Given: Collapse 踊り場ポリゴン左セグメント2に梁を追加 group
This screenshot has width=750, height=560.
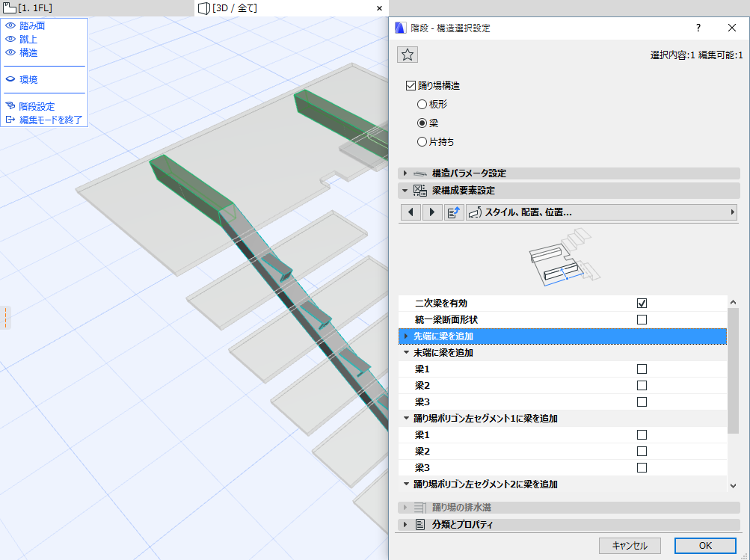Looking at the screenshot, I should click(x=406, y=484).
